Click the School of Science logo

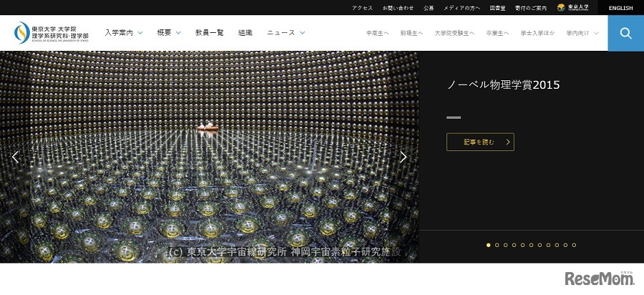51,33
